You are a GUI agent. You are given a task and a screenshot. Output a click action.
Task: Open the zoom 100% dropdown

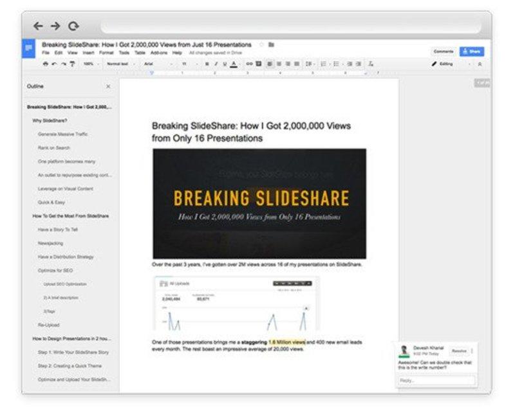(90, 64)
